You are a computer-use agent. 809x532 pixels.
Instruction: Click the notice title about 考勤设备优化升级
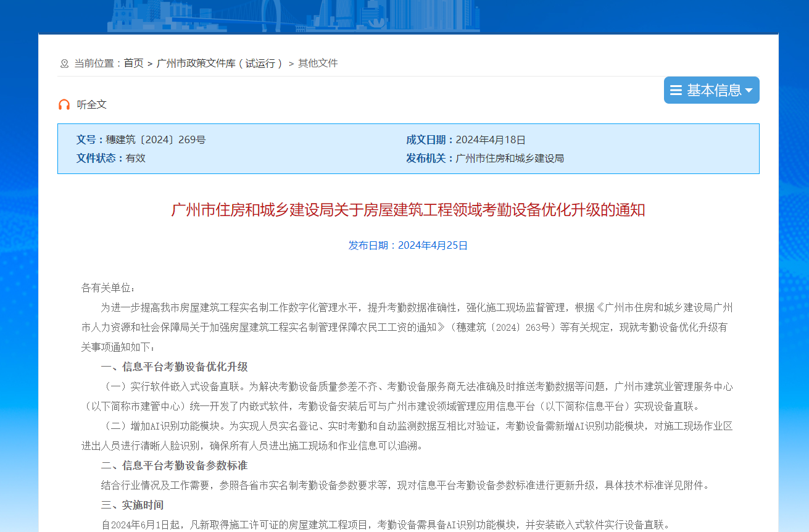[409, 210]
